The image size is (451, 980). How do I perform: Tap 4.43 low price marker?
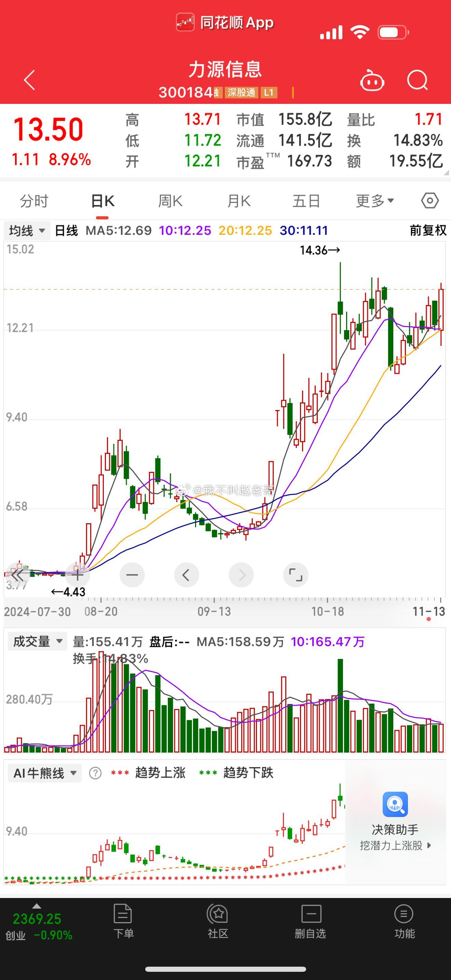[x=68, y=592]
